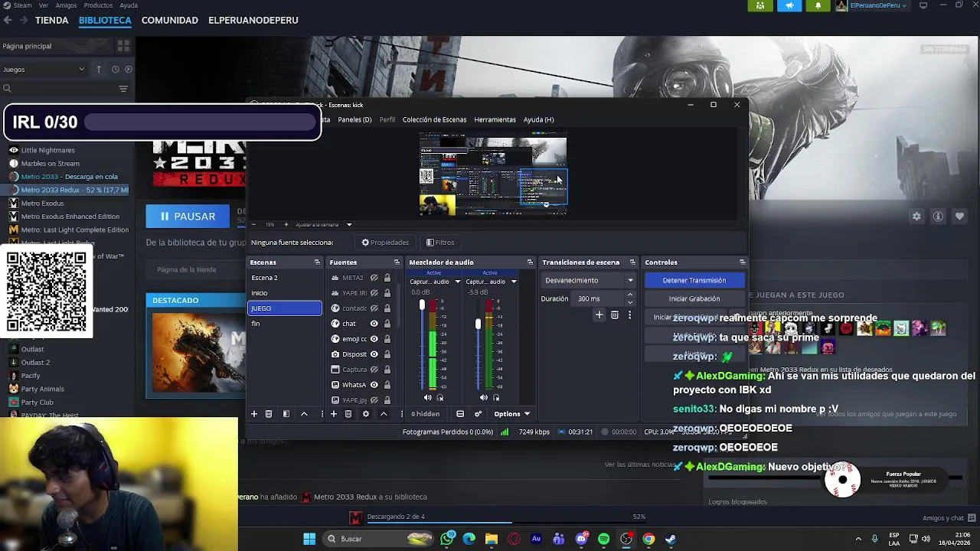Screen dimensions: 980x551
Task: Remove selected source with Fuentes trash icon
Action: (x=348, y=414)
